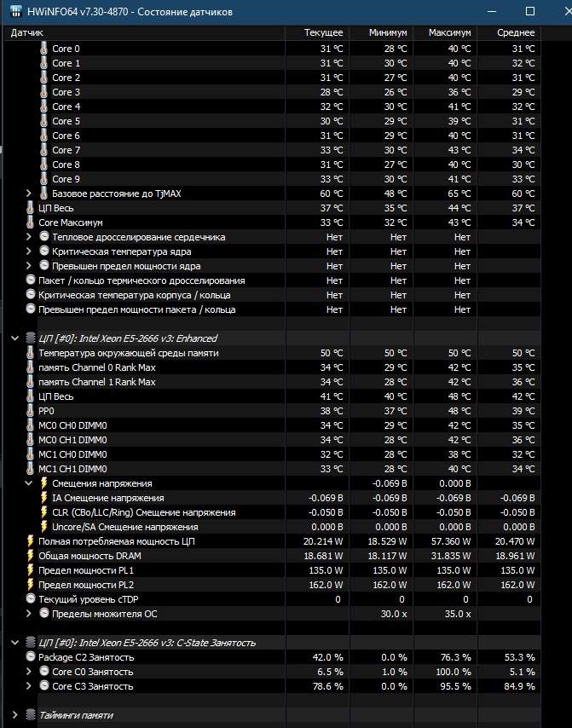Click the thermometer icon of Core 7
Image resolution: width=572 pixels, height=728 pixels.
pyautogui.click(x=43, y=150)
